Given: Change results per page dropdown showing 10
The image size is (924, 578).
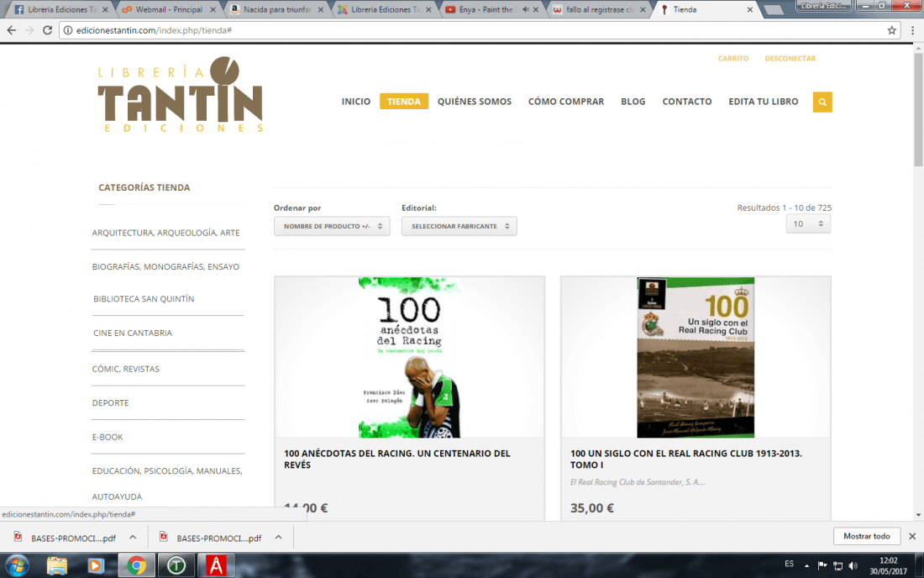Looking at the screenshot, I should pos(808,224).
